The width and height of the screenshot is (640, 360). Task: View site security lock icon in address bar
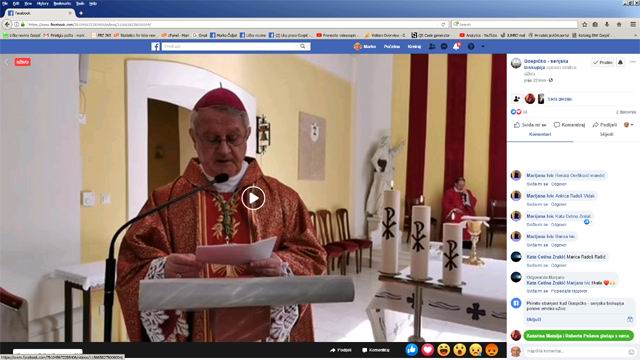(x=23, y=24)
